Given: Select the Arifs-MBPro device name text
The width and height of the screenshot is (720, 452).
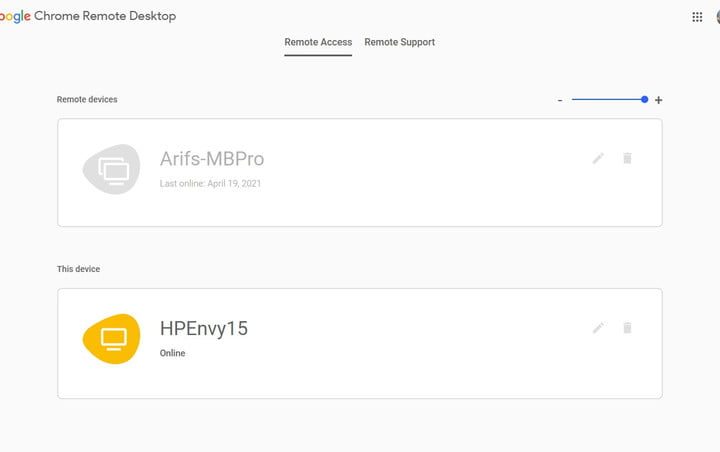Looking at the screenshot, I should click(x=212, y=159).
